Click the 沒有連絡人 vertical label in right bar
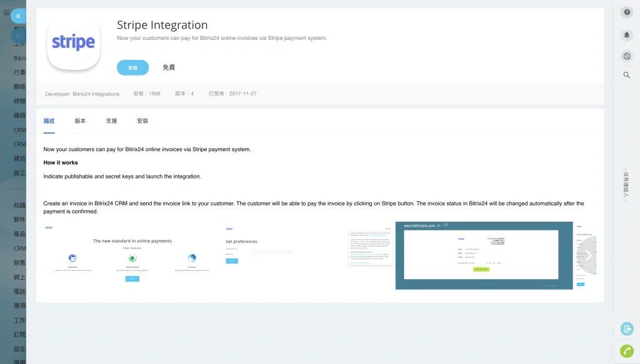The image size is (640, 364). (626, 185)
